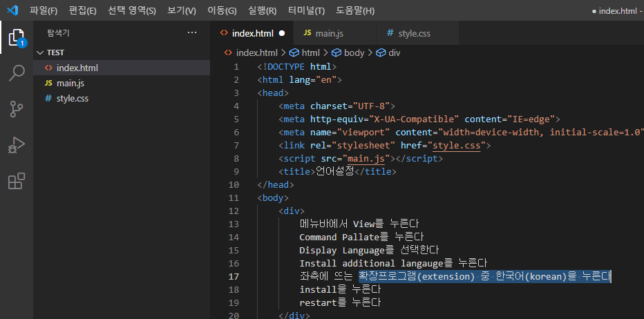The height and width of the screenshot is (319, 644).
Task: Click the 'Display Language를 선택한다' line
Action: click(x=369, y=251)
